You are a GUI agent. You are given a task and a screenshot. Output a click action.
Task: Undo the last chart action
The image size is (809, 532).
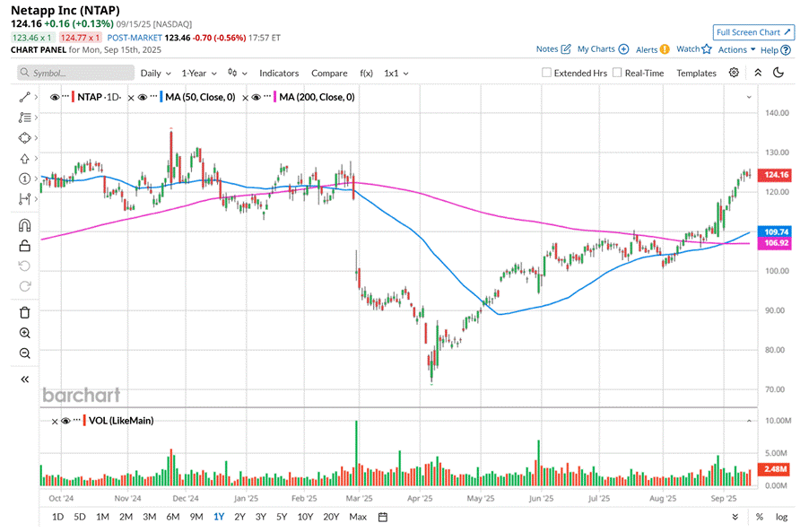click(x=24, y=266)
